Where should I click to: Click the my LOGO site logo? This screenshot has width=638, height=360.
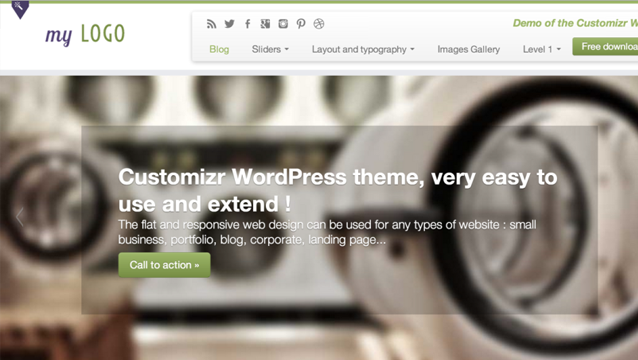[x=85, y=34]
